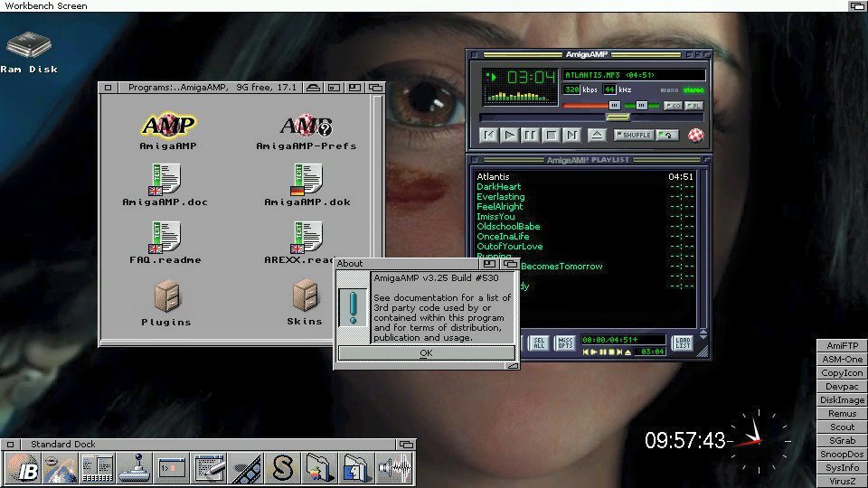Open the Shell console icon in Standard Dock
The image size is (868, 488).
pyautogui.click(x=172, y=467)
